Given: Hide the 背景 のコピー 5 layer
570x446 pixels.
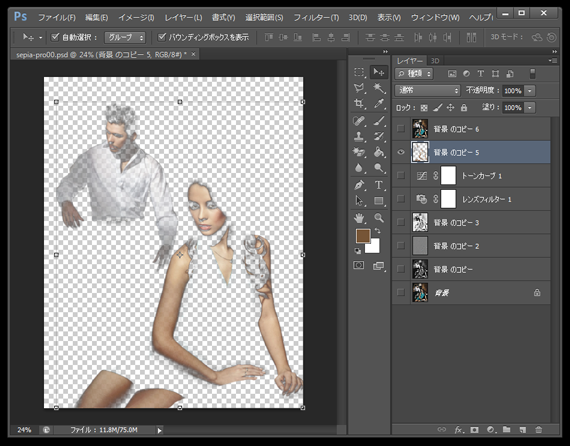Looking at the screenshot, I should coord(401,152).
